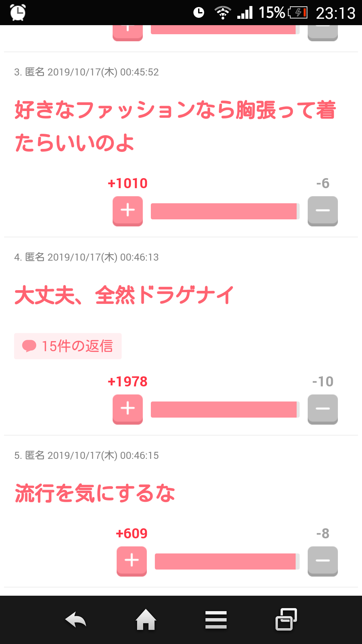Click the vote ratio bar for comment 5
The width and height of the screenshot is (362, 644).
(x=227, y=561)
